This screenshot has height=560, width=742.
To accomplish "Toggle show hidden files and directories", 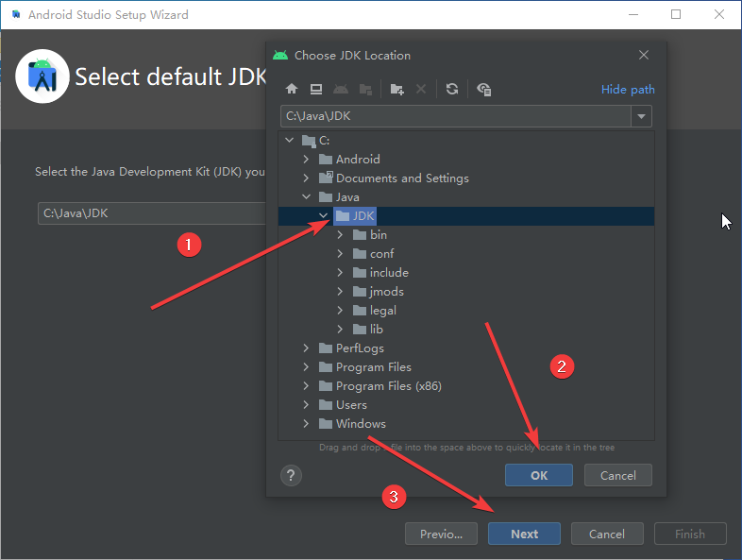I will click(483, 89).
